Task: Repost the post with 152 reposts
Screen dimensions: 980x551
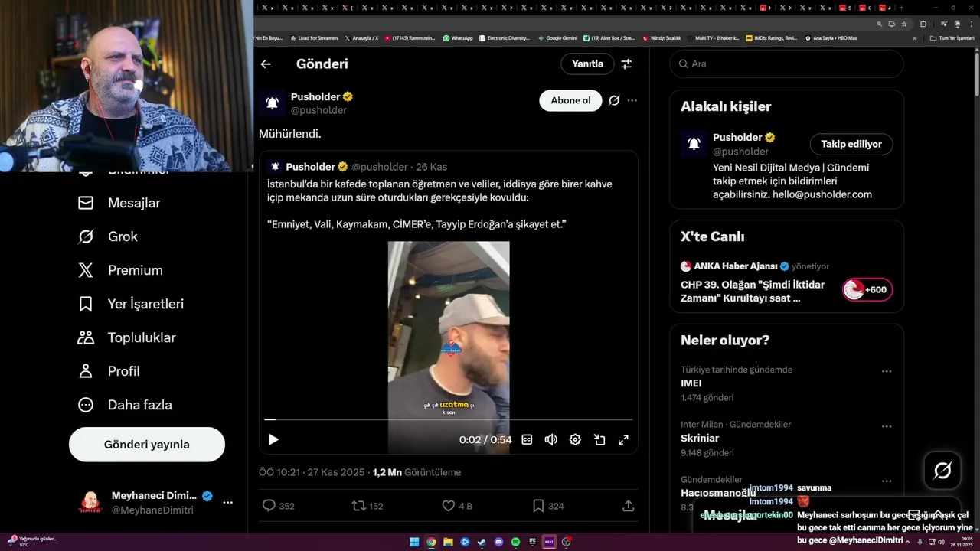Action: (x=358, y=506)
